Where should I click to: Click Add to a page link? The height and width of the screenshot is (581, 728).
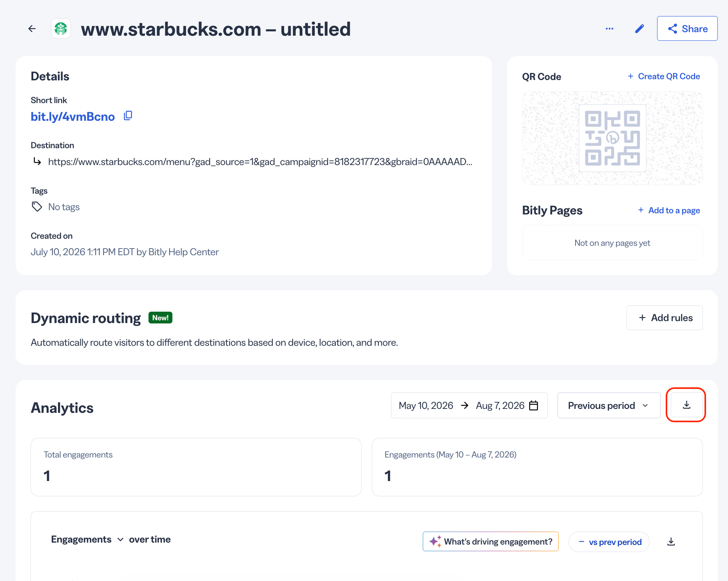coord(669,211)
